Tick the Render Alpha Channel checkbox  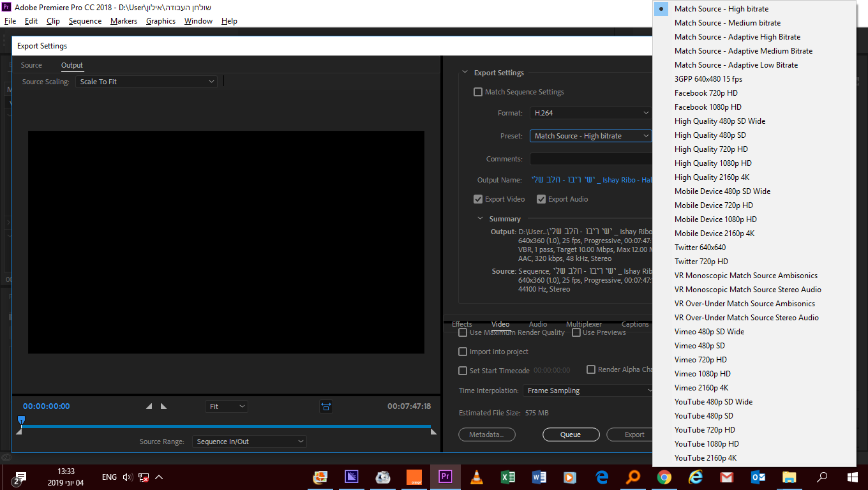click(591, 369)
